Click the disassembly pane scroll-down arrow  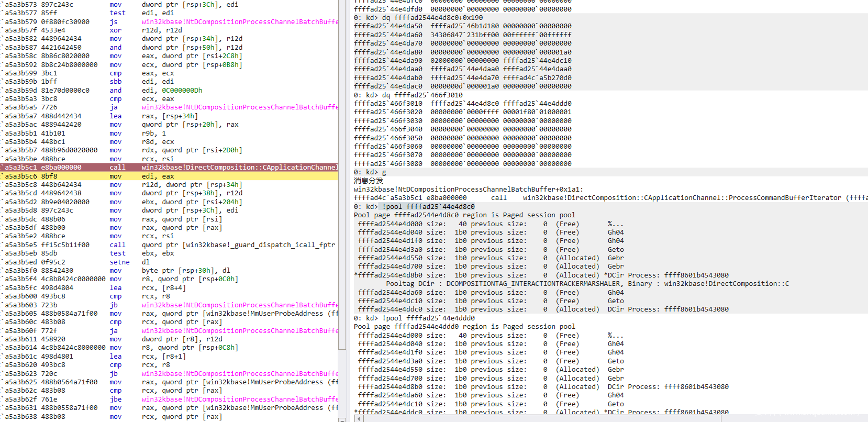(x=342, y=419)
